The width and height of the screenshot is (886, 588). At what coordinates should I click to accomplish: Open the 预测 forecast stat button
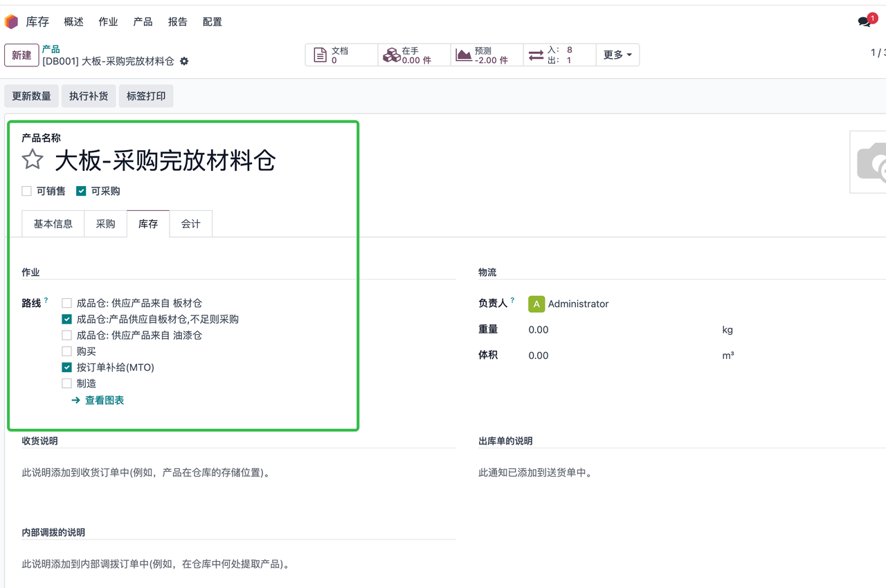point(487,55)
